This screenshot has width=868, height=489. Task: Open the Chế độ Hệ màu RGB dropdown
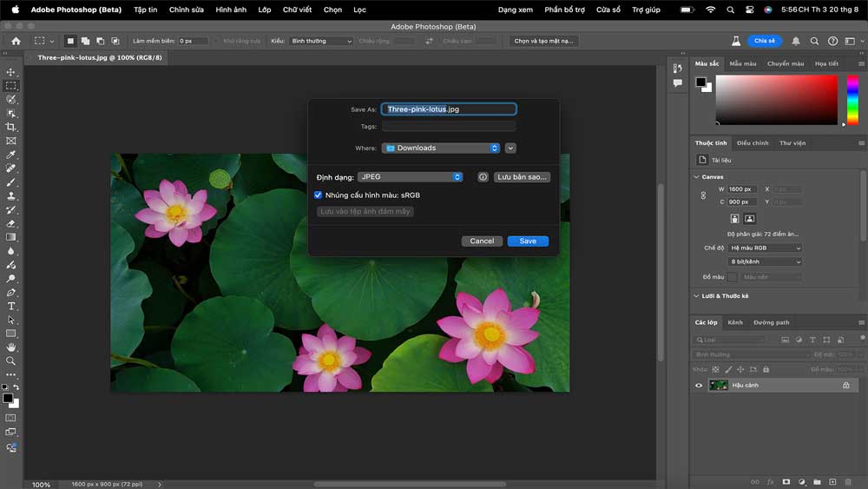(765, 248)
